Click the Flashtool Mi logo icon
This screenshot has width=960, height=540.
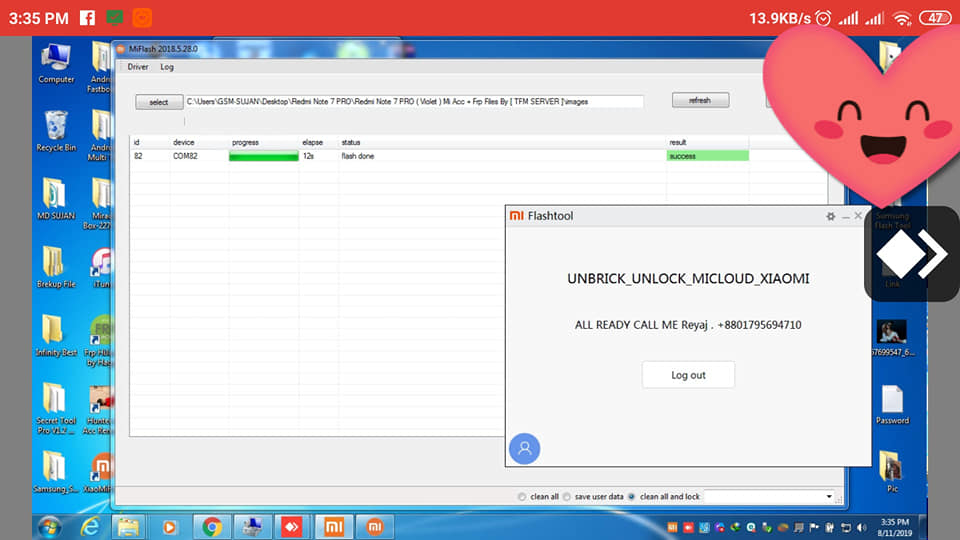[x=517, y=216]
